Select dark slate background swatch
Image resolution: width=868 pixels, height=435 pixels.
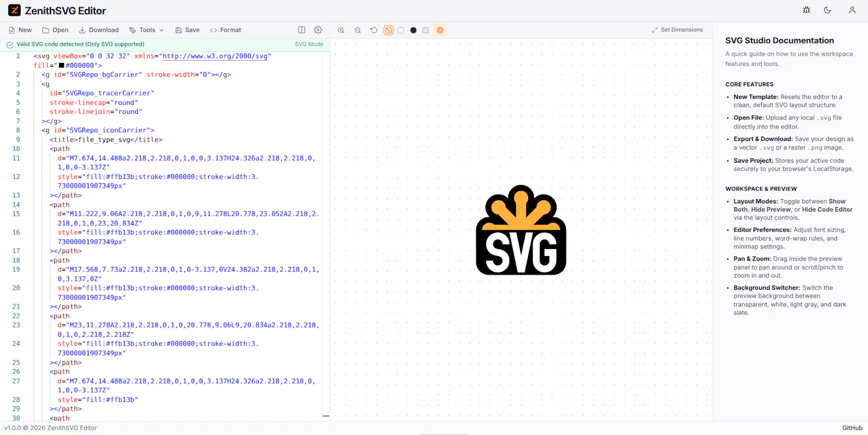point(413,30)
